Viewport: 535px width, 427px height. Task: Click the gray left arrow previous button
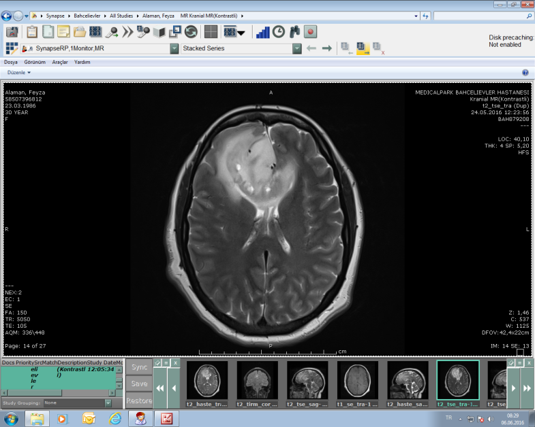tap(311, 48)
